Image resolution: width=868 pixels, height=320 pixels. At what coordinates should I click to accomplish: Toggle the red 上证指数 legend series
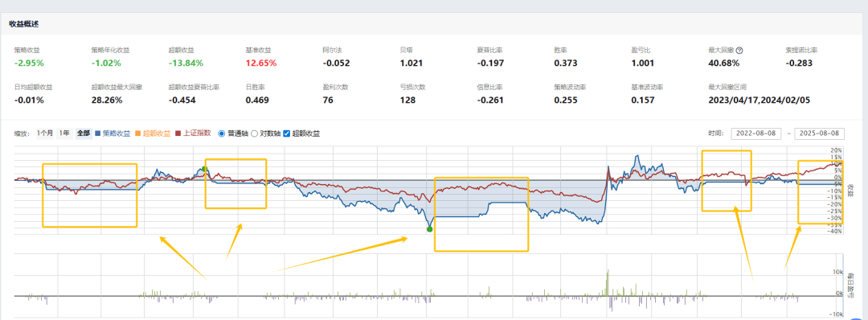(193, 133)
